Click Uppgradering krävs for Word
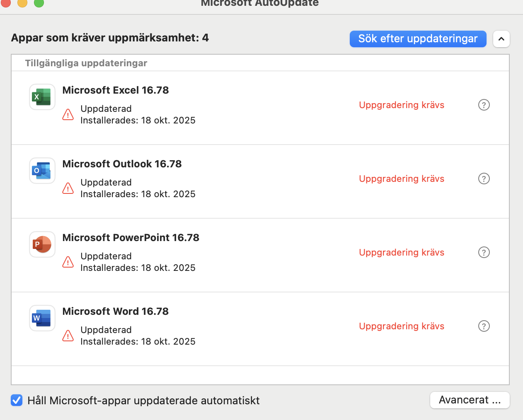The width and height of the screenshot is (523, 420). point(402,326)
